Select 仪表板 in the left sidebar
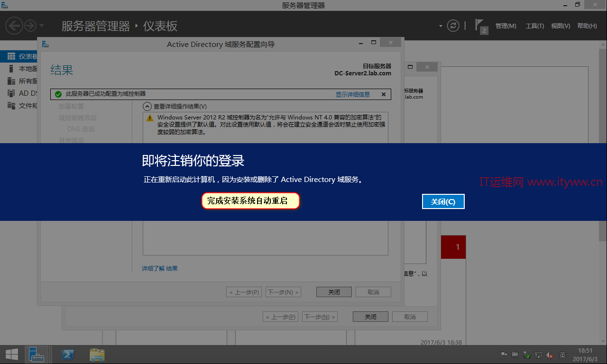The image size is (607, 364). (19, 56)
